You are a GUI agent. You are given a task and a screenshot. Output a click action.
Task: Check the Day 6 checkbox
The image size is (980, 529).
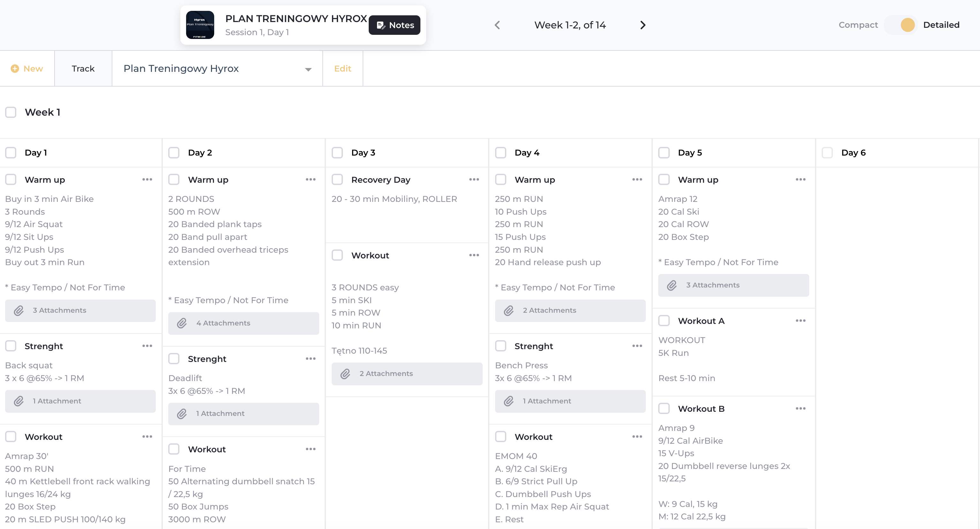pos(827,153)
